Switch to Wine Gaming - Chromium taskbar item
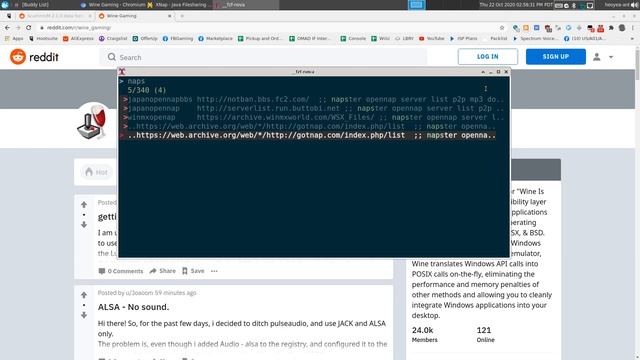 113,5
